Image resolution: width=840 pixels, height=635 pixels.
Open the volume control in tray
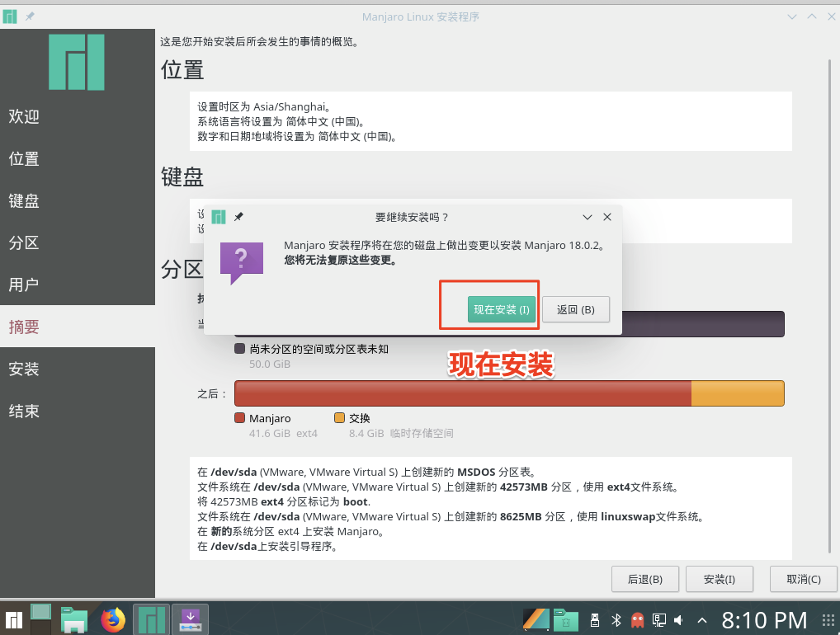[x=679, y=620]
